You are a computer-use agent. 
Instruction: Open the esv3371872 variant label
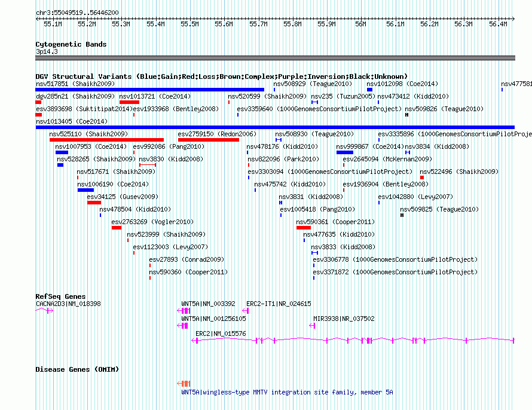pyautogui.click(x=395, y=272)
